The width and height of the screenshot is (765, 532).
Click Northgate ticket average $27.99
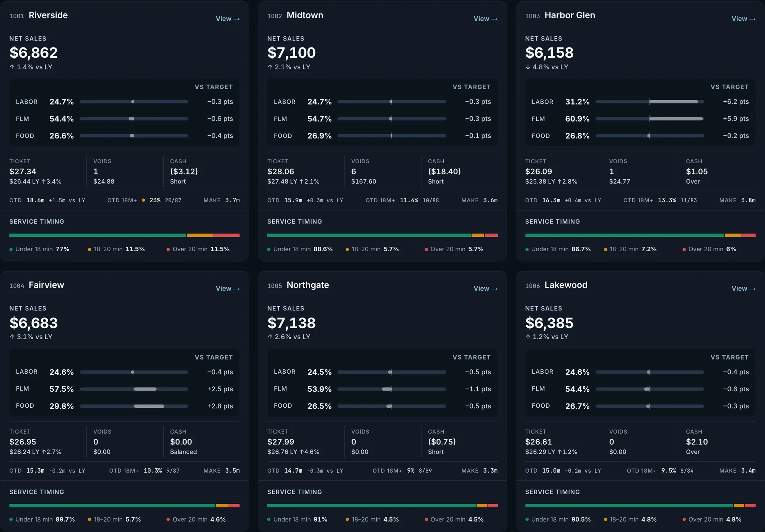click(x=281, y=442)
